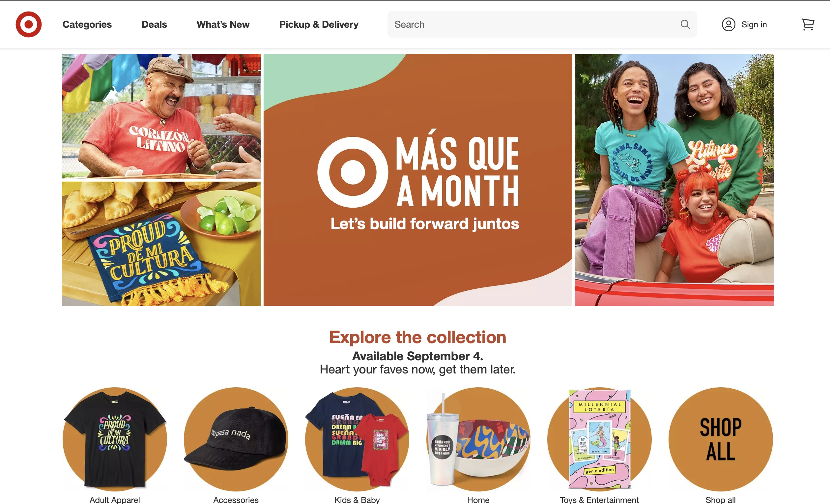Open the What's New menu
Image resolution: width=830 pixels, height=504 pixels.
(x=223, y=24)
